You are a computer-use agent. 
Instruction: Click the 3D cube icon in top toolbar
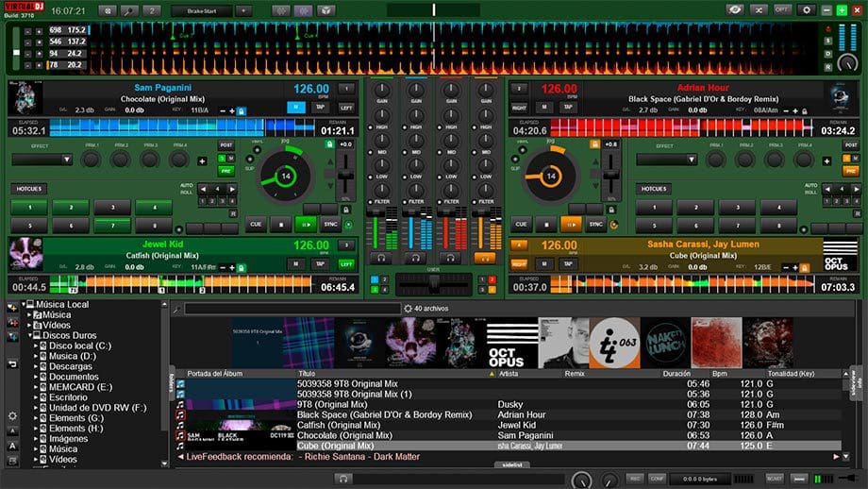[x=326, y=10]
